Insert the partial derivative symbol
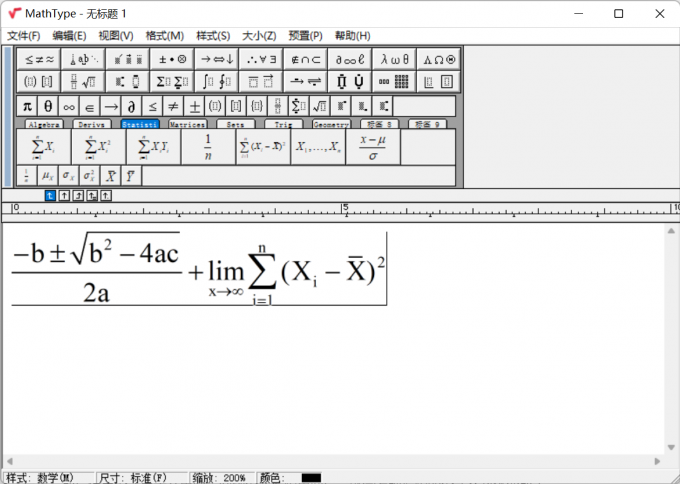 click(x=132, y=106)
